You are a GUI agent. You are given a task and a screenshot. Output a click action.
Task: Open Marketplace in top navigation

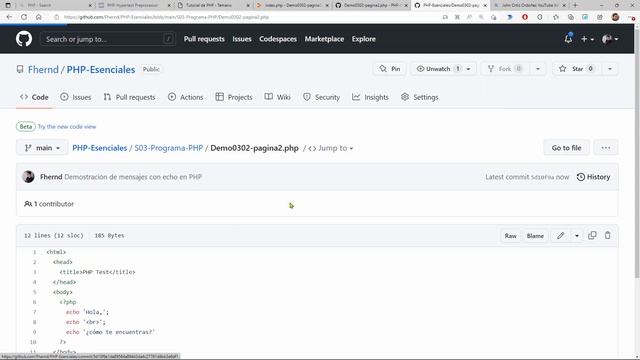pos(324,39)
